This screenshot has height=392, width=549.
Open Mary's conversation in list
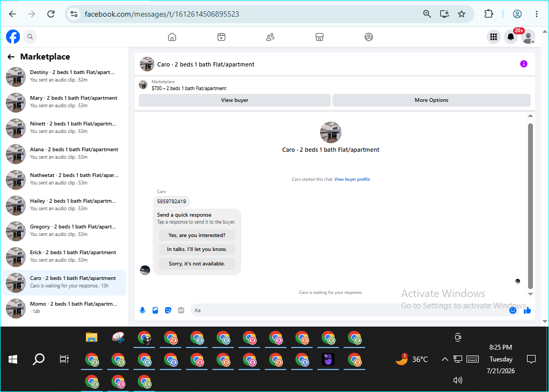tap(64, 101)
